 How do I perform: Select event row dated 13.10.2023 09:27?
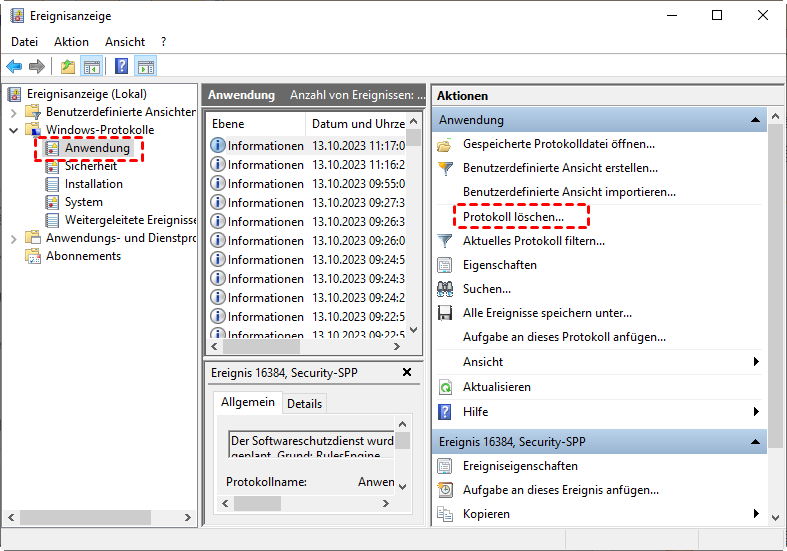307,203
